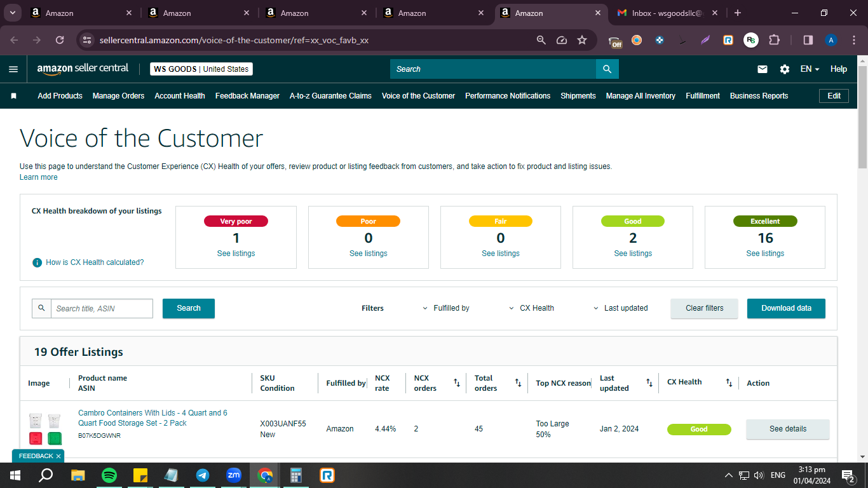Open a new browser tab with plus button
The height and width of the screenshot is (488, 868).
point(737,13)
